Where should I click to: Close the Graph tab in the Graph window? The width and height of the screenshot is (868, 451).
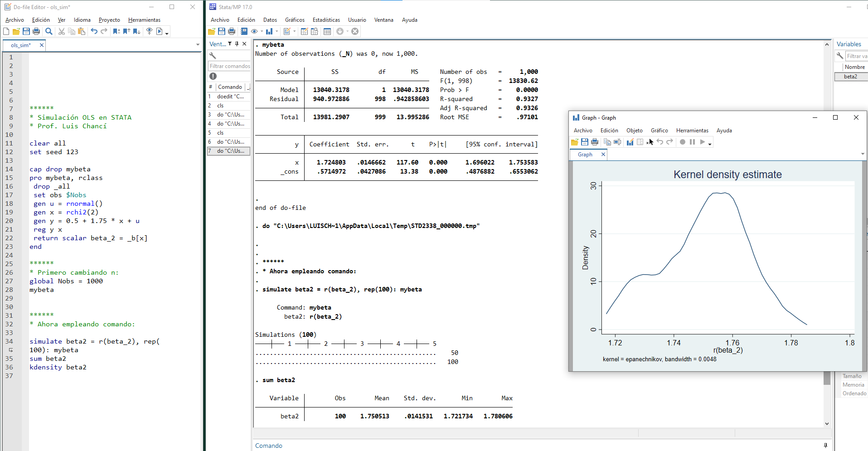(603, 155)
